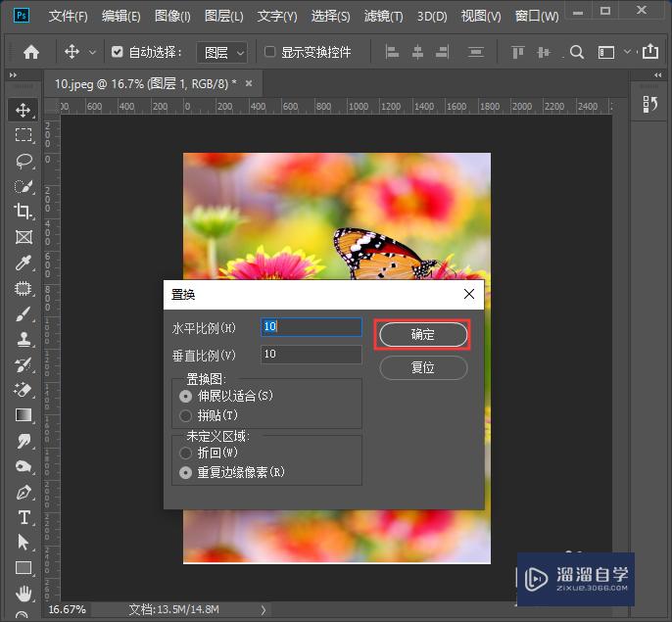Viewport: 672px width, 622px height.
Task: Click the Search magnifier icon
Action: (577, 52)
